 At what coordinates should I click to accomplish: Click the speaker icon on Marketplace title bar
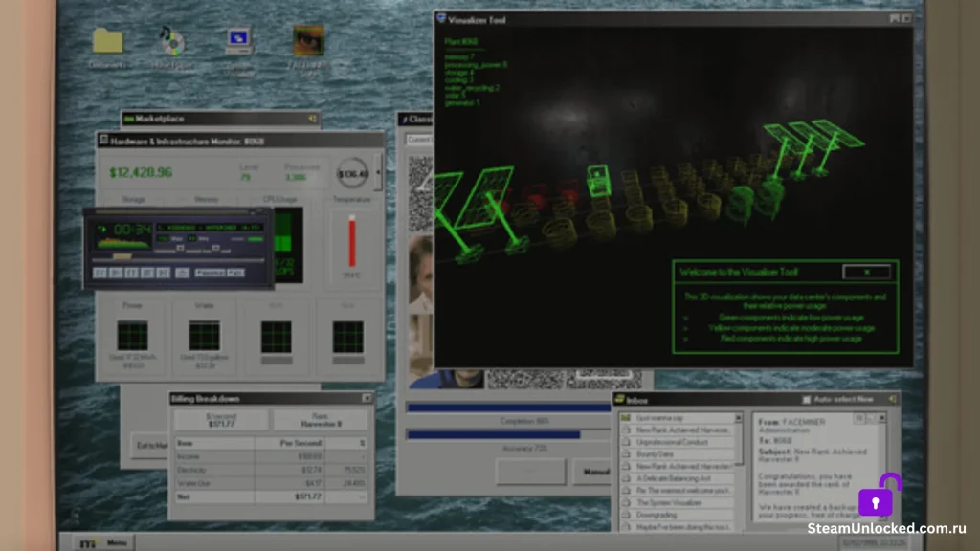pos(312,118)
